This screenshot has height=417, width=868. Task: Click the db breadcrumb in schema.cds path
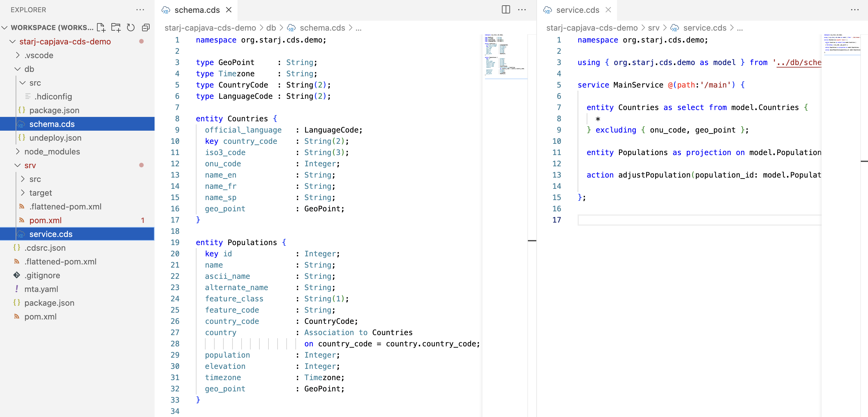coord(271,28)
